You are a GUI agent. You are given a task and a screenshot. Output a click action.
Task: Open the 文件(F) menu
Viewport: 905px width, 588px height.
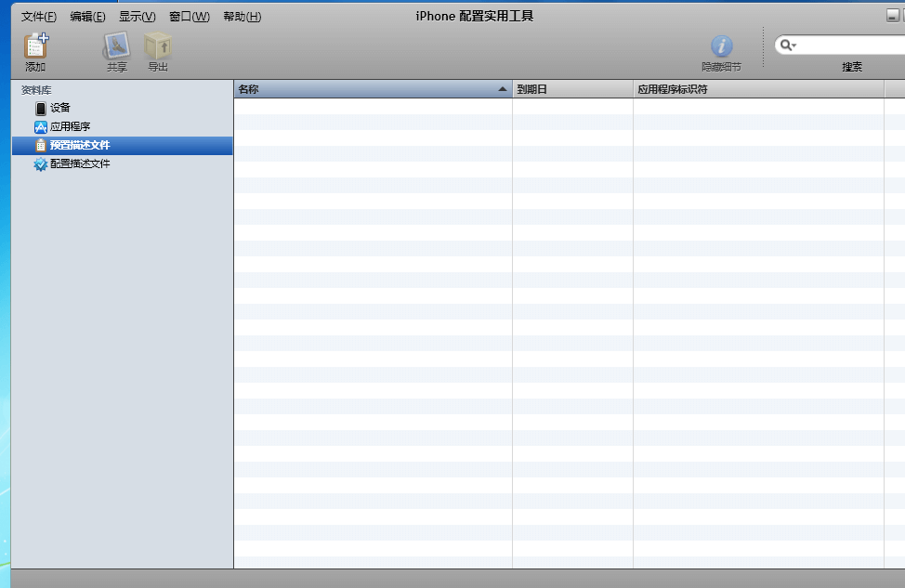tap(39, 17)
